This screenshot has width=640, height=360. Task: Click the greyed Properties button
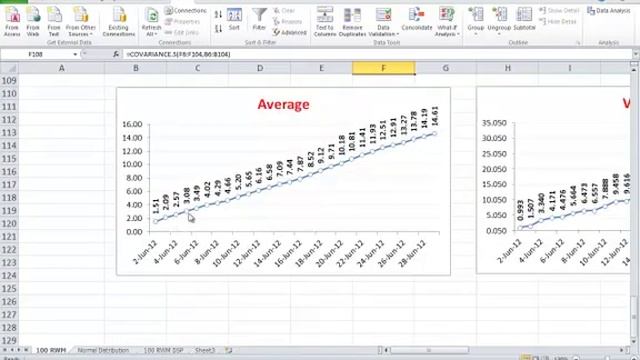tap(182, 21)
